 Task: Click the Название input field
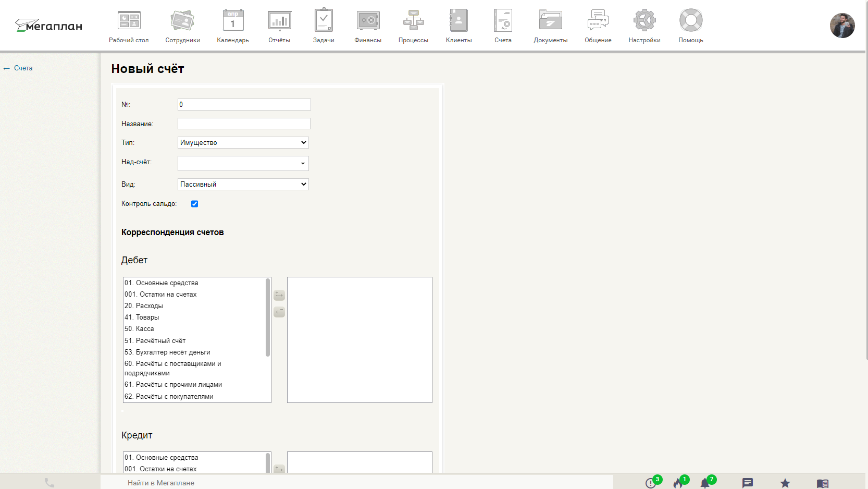click(244, 124)
